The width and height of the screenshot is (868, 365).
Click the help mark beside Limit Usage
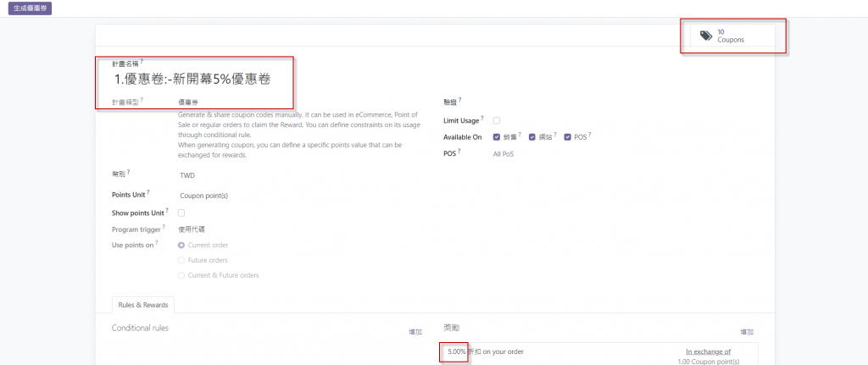coord(482,118)
